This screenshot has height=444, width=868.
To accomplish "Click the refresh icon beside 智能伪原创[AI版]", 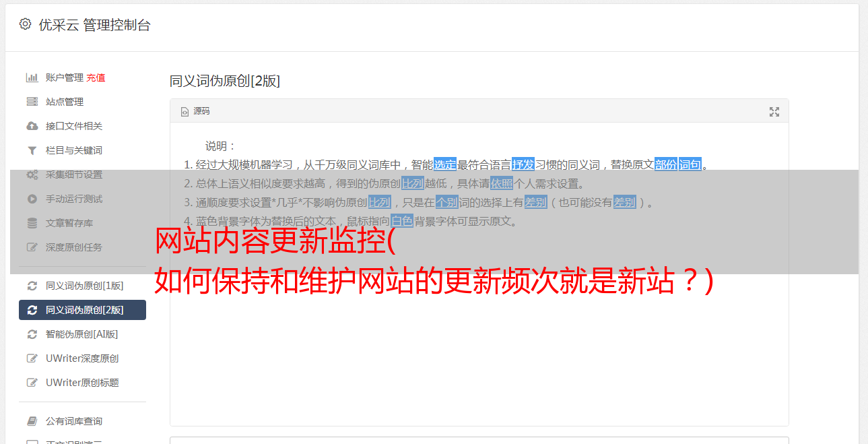I will [32, 334].
